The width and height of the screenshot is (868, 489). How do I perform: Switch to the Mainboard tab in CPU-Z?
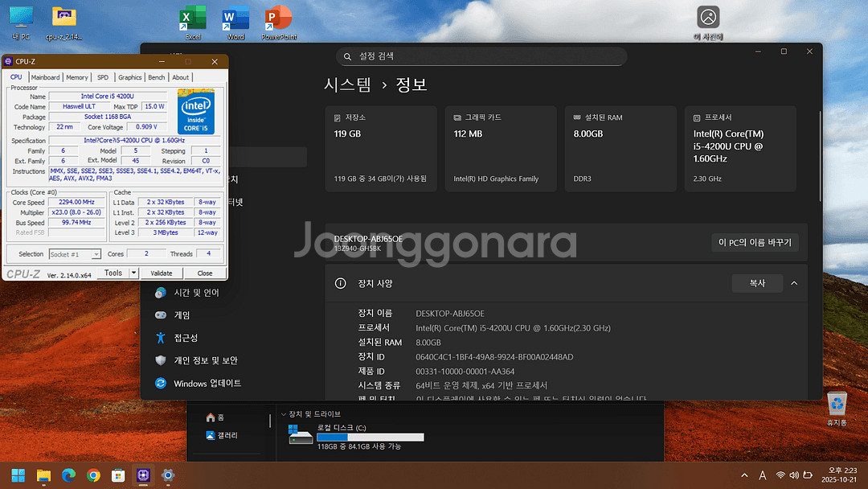[x=45, y=77]
